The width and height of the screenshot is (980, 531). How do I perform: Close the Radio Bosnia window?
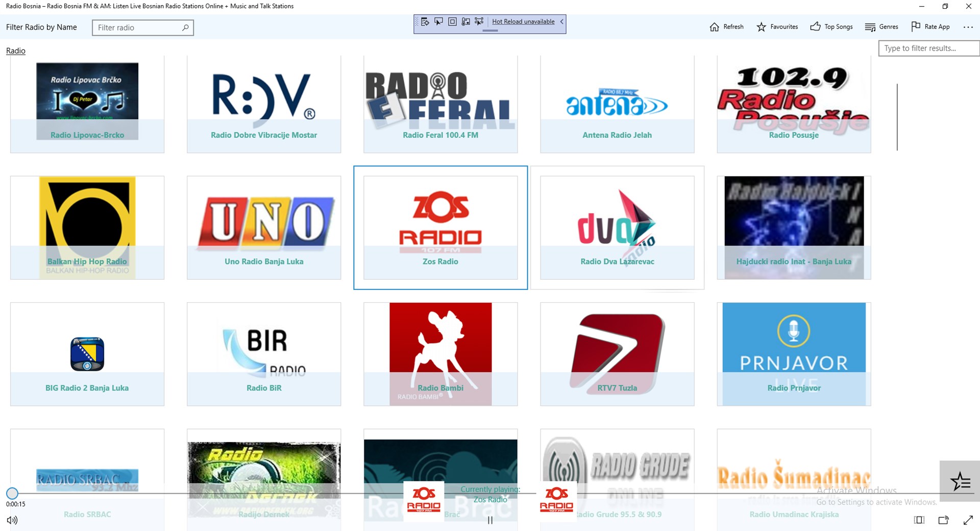click(x=968, y=6)
